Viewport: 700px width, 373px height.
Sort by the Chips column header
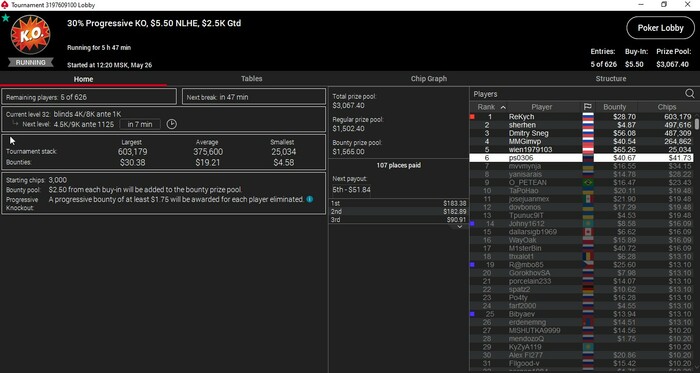[667, 107]
